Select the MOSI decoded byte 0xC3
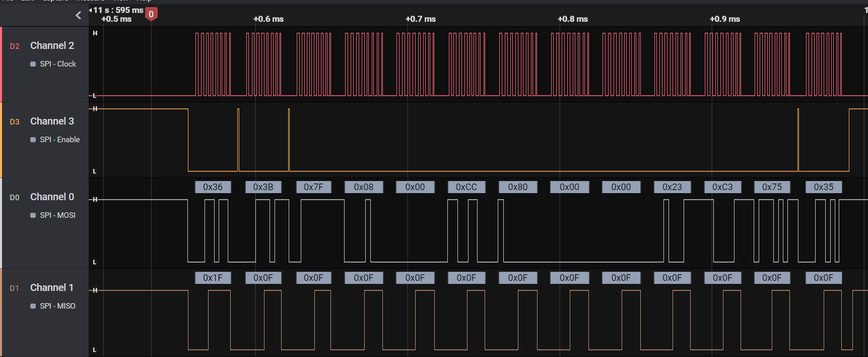Image resolution: width=868 pixels, height=357 pixels. pyautogui.click(x=722, y=187)
